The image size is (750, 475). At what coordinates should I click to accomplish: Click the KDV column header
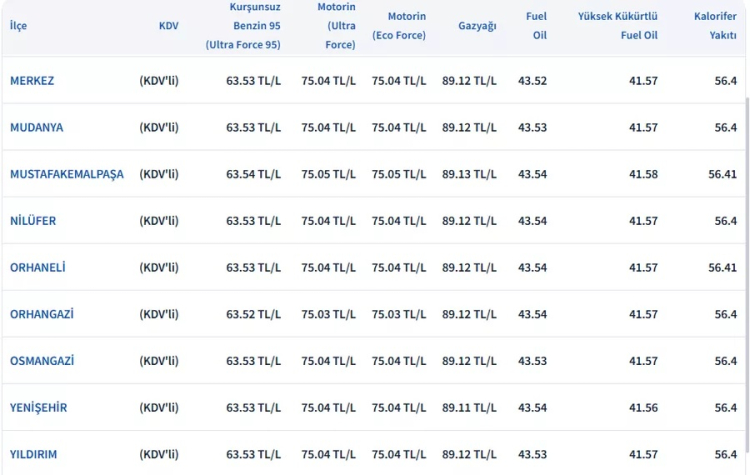pos(168,26)
